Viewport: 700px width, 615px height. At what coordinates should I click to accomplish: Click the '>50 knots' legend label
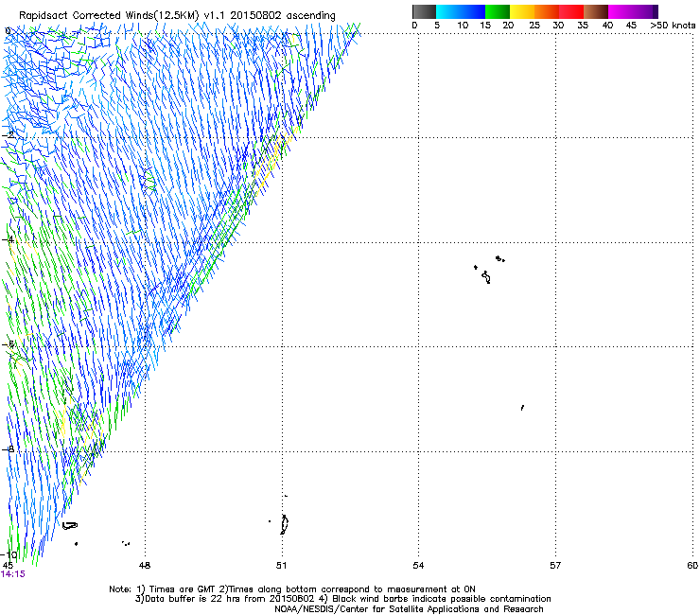(x=673, y=26)
